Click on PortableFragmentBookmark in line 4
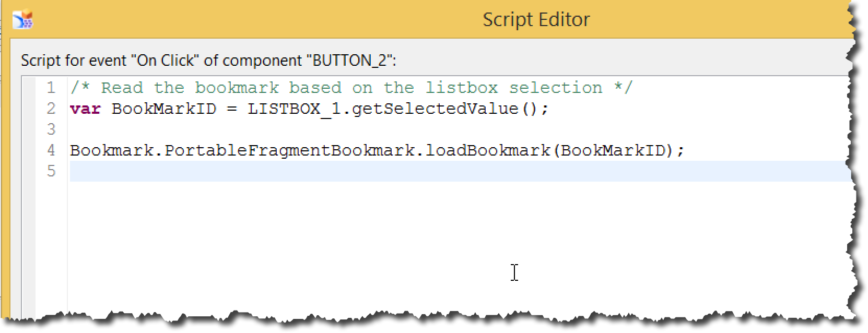This screenshot has height=333, width=868. 289,150
